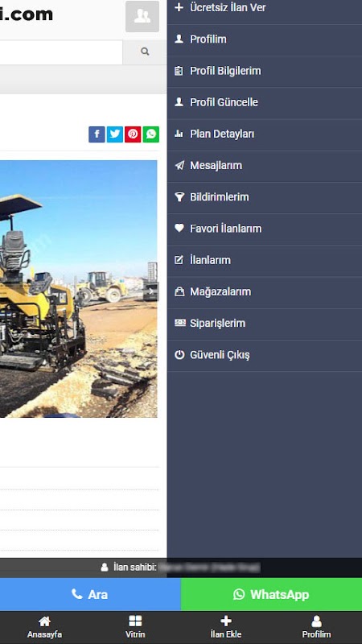Select Ücretsiz İlan Ver menu entry
The width and height of the screenshot is (362, 644).
click(x=265, y=8)
